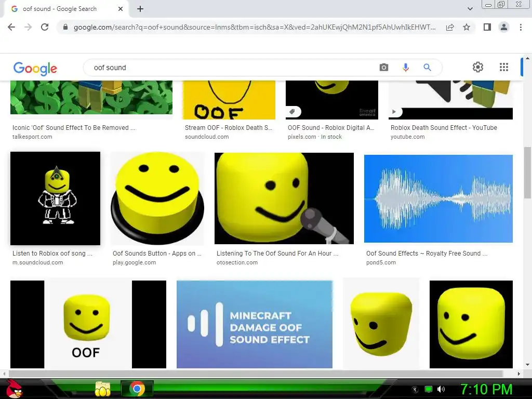Viewport: 532px width, 399px height.
Task: Search by image with camera icon
Action: point(384,68)
